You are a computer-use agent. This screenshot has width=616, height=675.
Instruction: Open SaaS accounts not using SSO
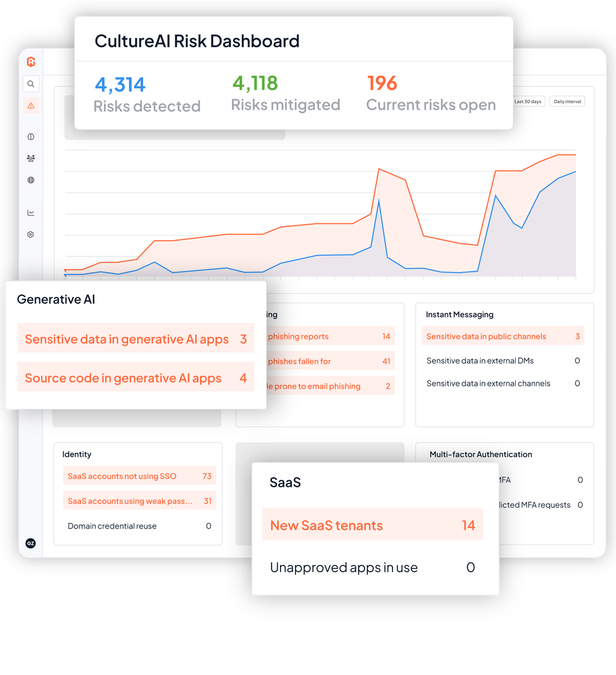click(139, 476)
